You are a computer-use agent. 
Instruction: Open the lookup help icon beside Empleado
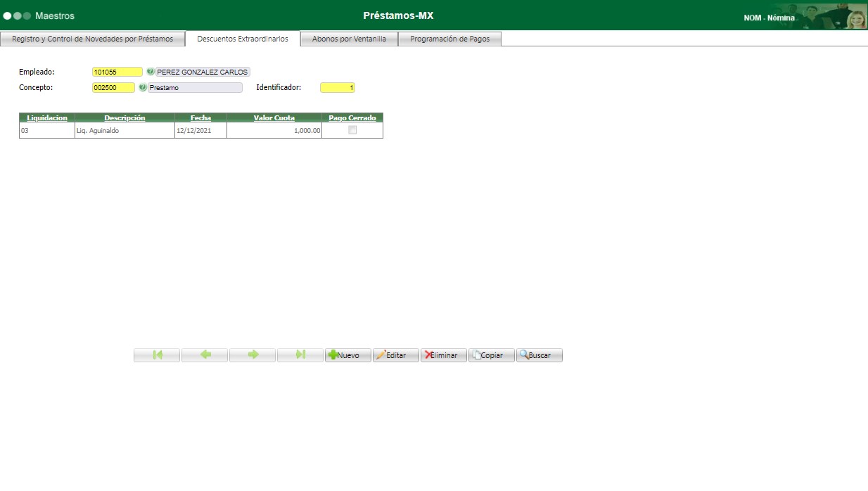click(150, 72)
